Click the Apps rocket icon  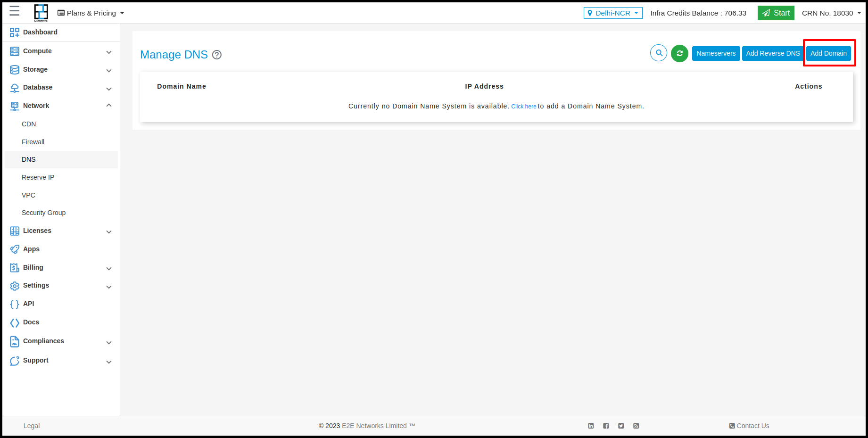coord(15,249)
